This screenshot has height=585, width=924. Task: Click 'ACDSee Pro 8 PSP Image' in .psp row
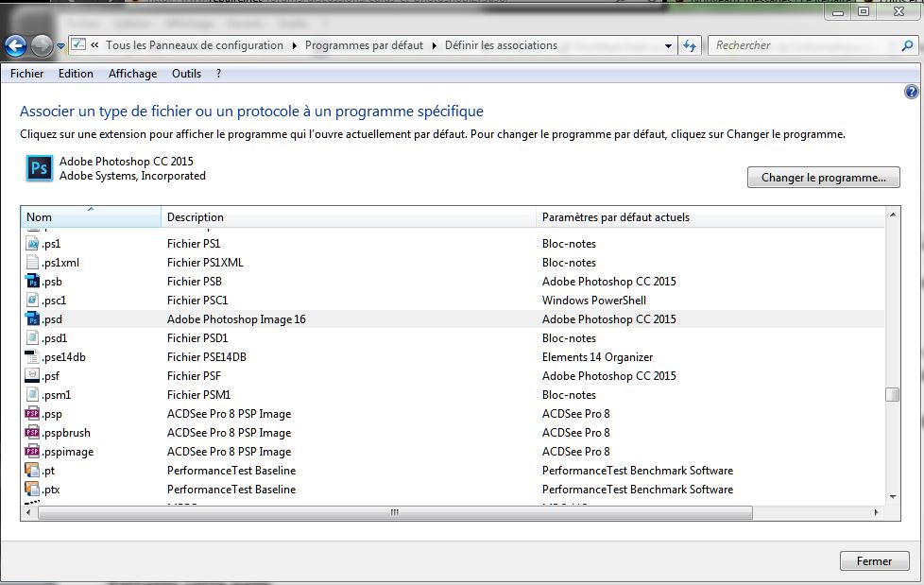point(230,414)
